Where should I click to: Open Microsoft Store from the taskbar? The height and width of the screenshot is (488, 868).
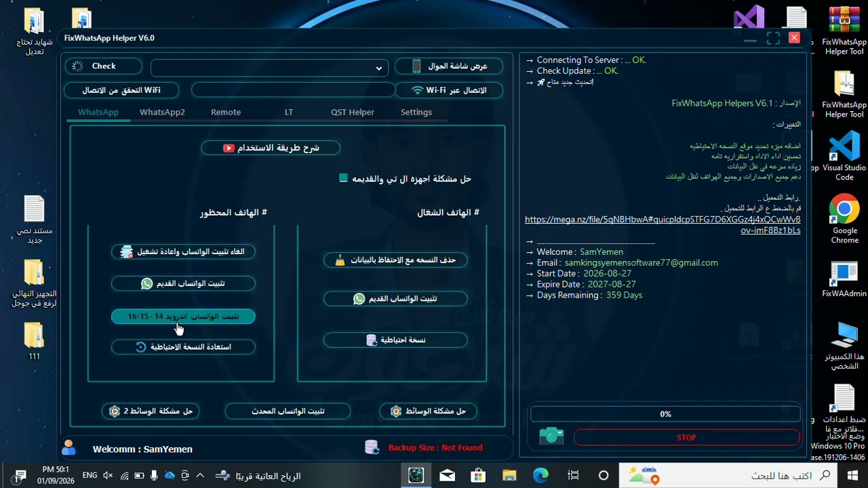478,476
